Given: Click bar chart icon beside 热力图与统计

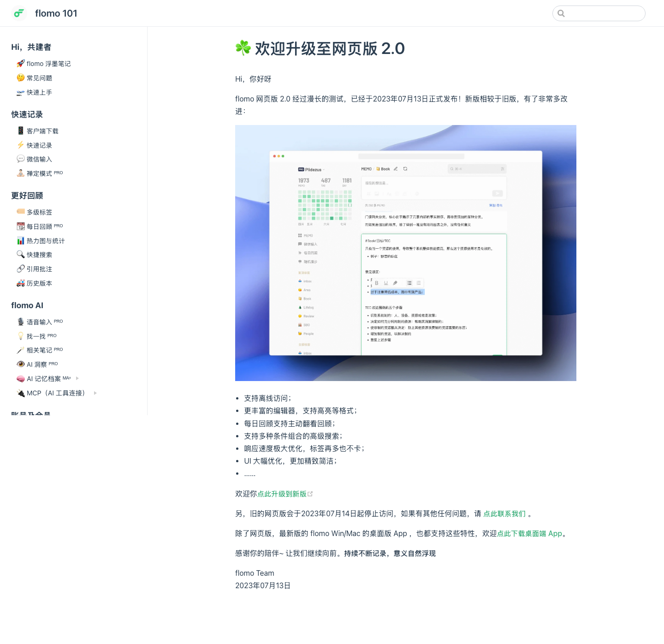Looking at the screenshot, I should click(x=21, y=241).
